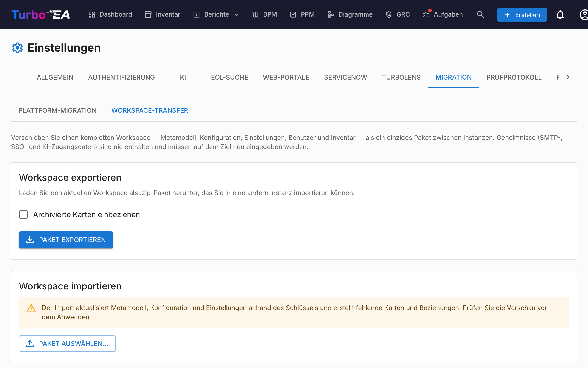Click the Paket exportieren button
The height and width of the screenshot is (368, 588).
(66, 240)
